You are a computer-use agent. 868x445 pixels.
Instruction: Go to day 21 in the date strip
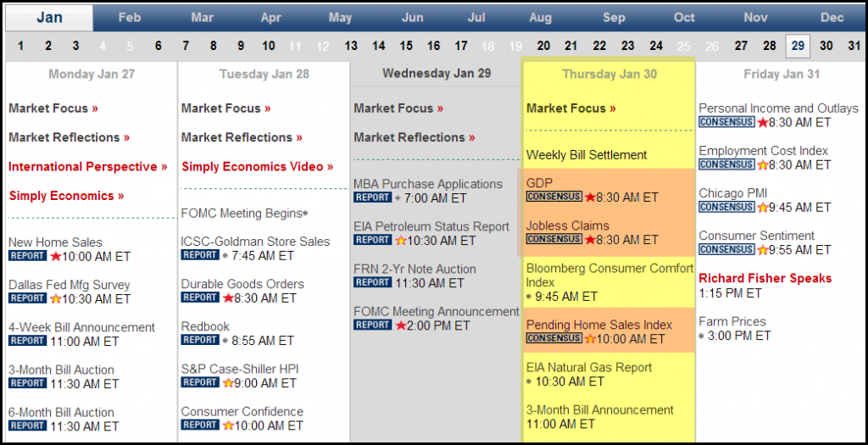[x=570, y=46]
